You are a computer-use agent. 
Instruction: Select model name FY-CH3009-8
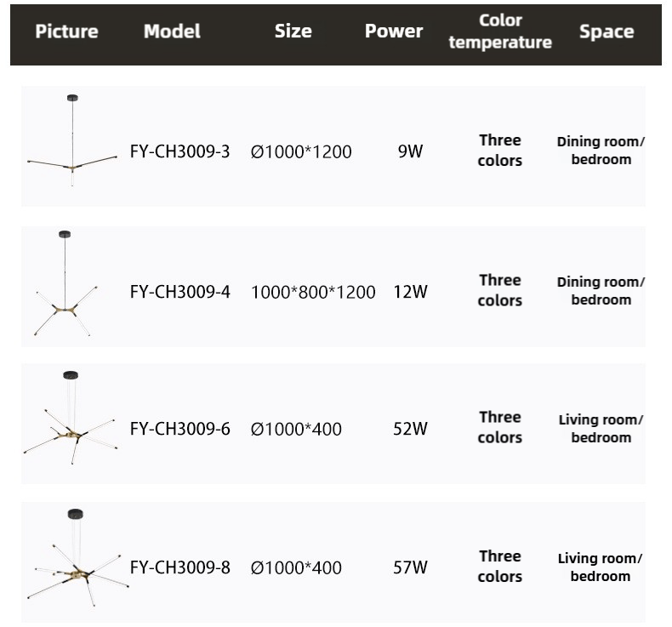tap(179, 567)
